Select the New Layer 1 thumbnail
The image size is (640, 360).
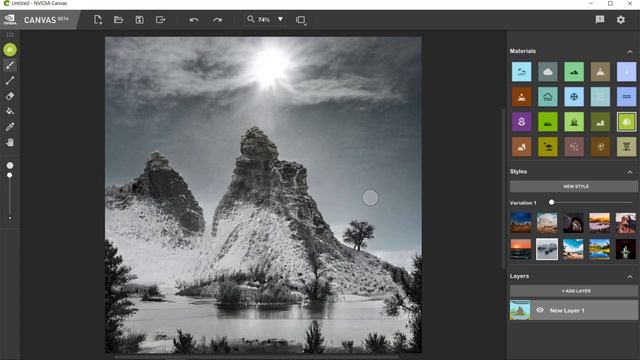pos(520,310)
